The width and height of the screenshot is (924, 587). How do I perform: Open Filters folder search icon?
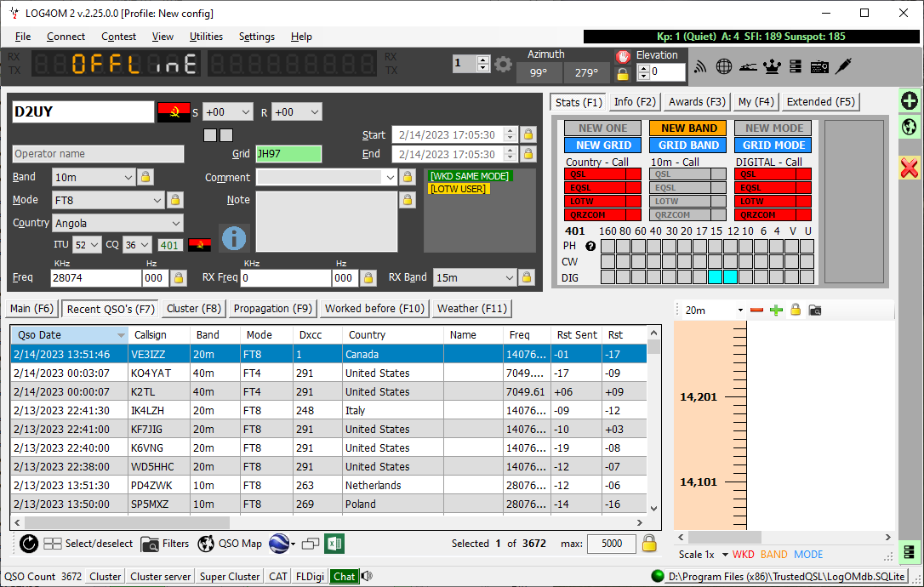click(x=150, y=544)
